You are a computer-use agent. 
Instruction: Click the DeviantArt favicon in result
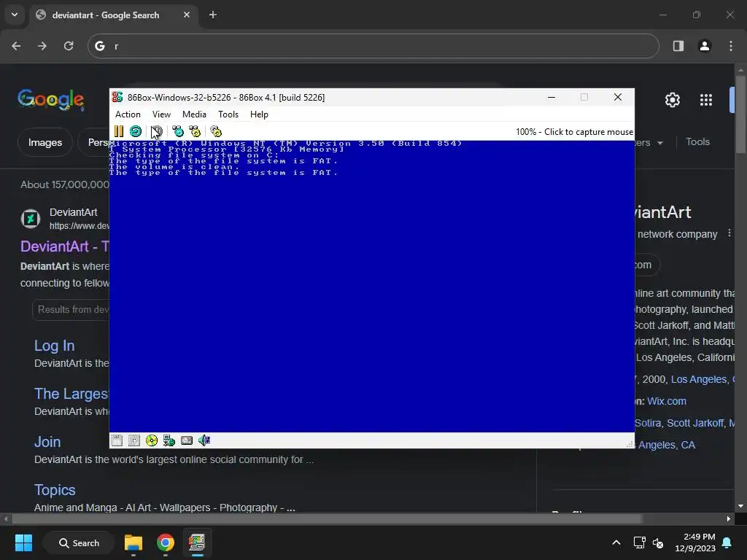pos(31,219)
